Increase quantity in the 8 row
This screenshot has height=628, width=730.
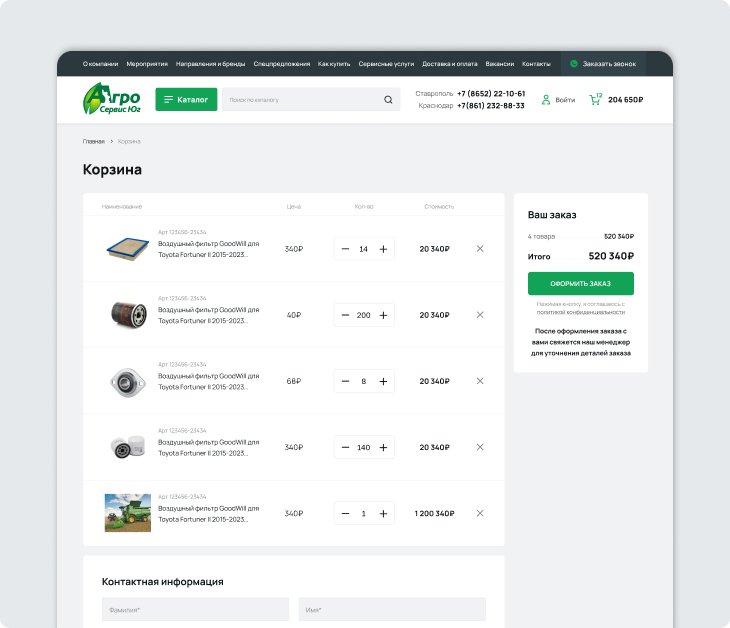(383, 381)
